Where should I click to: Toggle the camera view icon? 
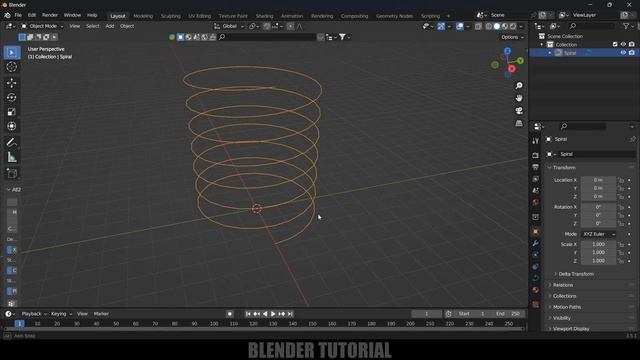pos(519,111)
